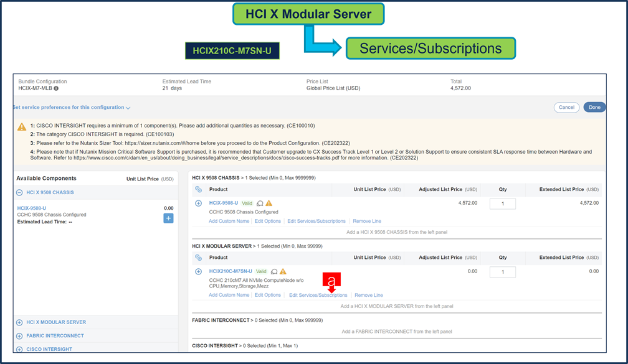Click the warning icon beside HCIX210C-M7SN-U
Viewport: 628px width, 364px height.
283,271
